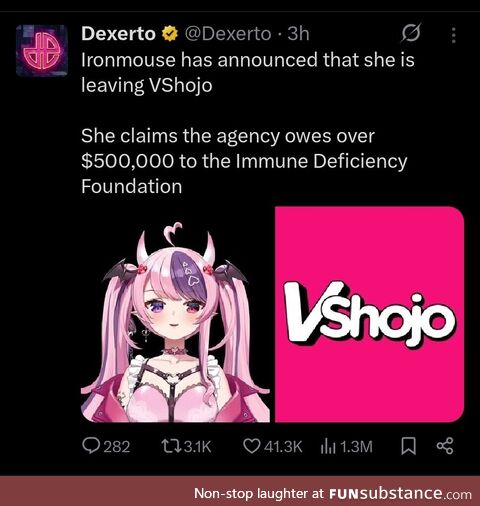480x506 pixels.
Task: Like the tweet with heart icon
Action: click(x=252, y=446)
